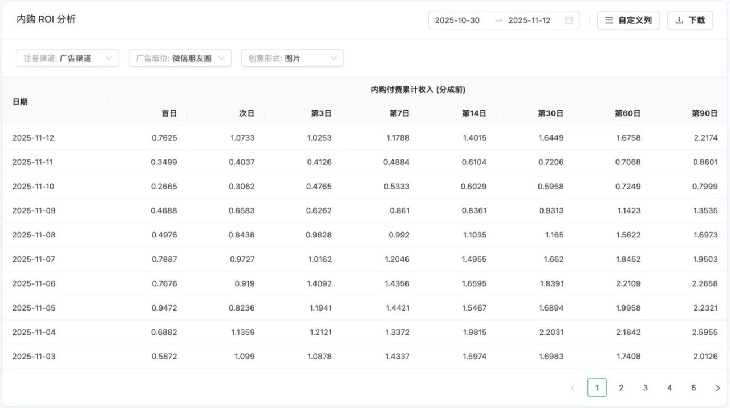
Task: Edit the end date 2025-11-12 field
Action: pos(530,20)
